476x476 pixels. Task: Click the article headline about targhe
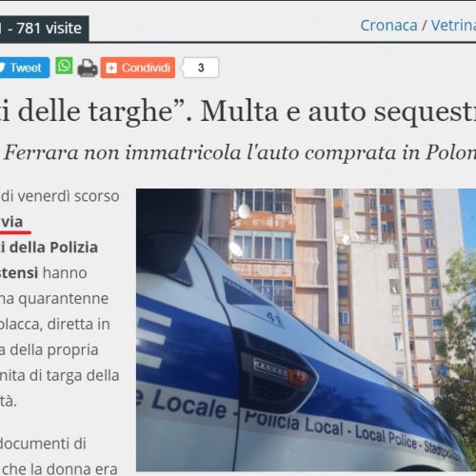click(238, 111)
